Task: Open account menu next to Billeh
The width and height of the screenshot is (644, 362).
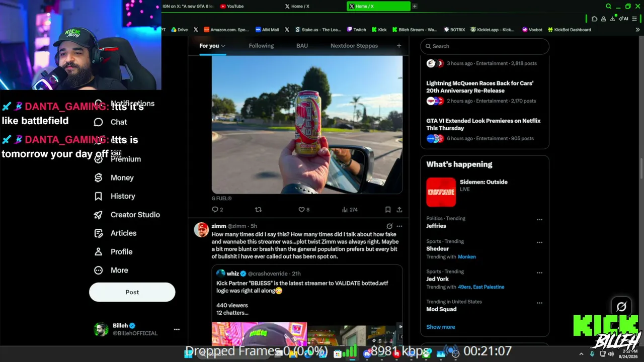Action: [177, 329]
